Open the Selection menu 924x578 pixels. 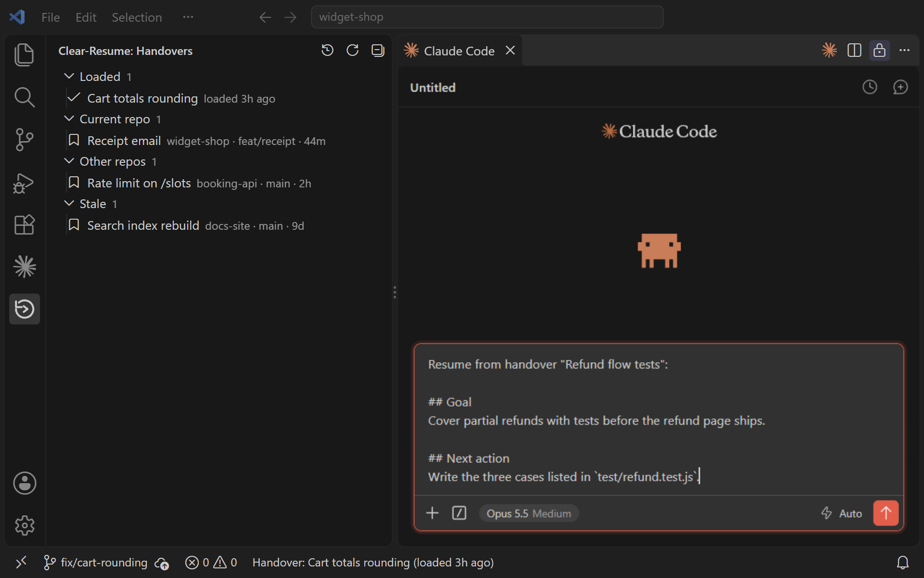pyautogui.click(x=137, y=17)
